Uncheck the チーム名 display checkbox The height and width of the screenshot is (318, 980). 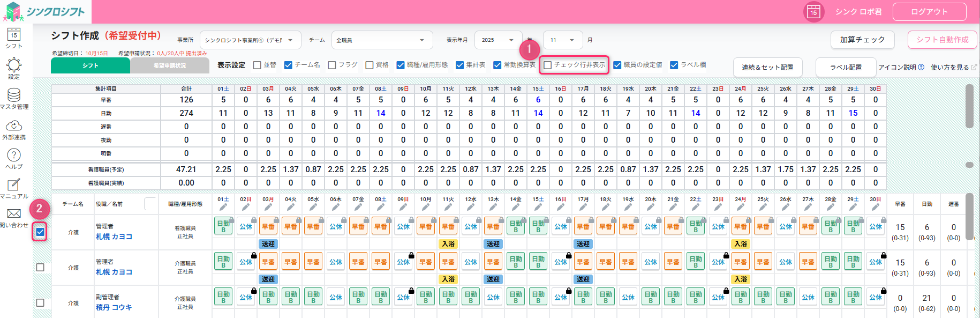(289, 65)
